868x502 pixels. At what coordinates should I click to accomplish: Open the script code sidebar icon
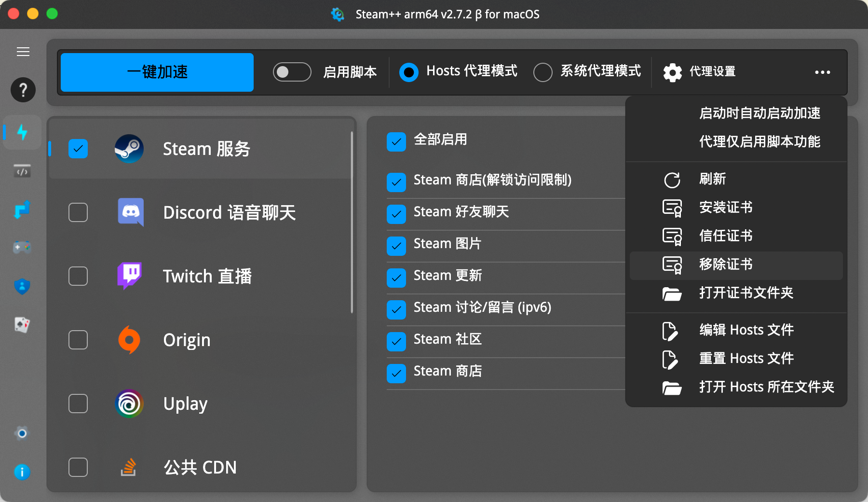click(22, 171)
